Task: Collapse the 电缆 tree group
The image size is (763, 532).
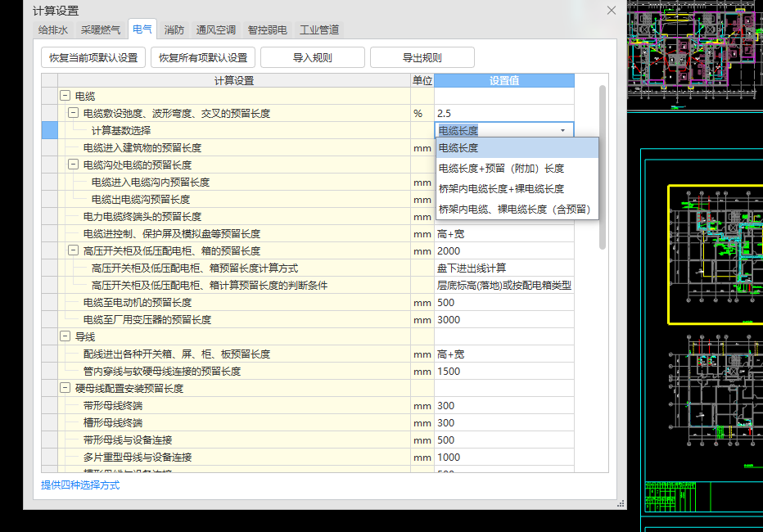Action: tap(65, 96)
